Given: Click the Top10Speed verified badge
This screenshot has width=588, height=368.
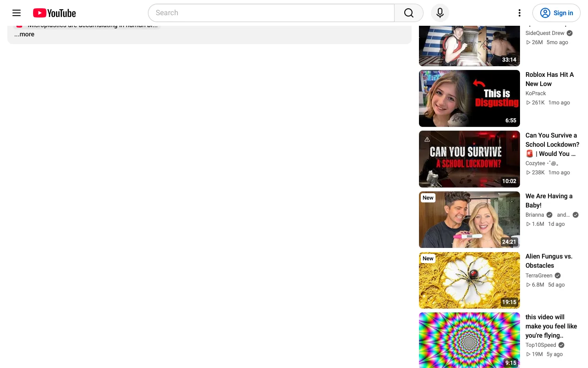Looking at the screenshot, I should (561, 345).
